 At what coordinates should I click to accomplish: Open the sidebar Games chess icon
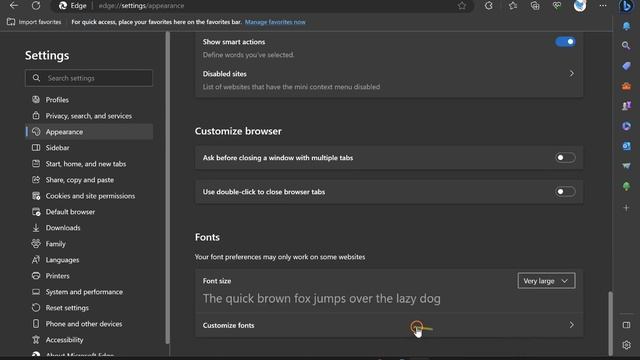626,106
